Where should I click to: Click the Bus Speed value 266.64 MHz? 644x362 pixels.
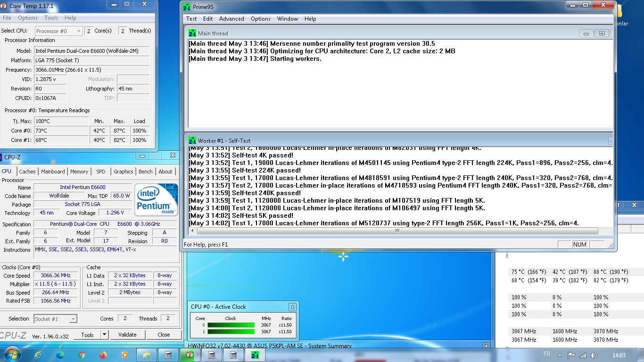pos(56,293)
